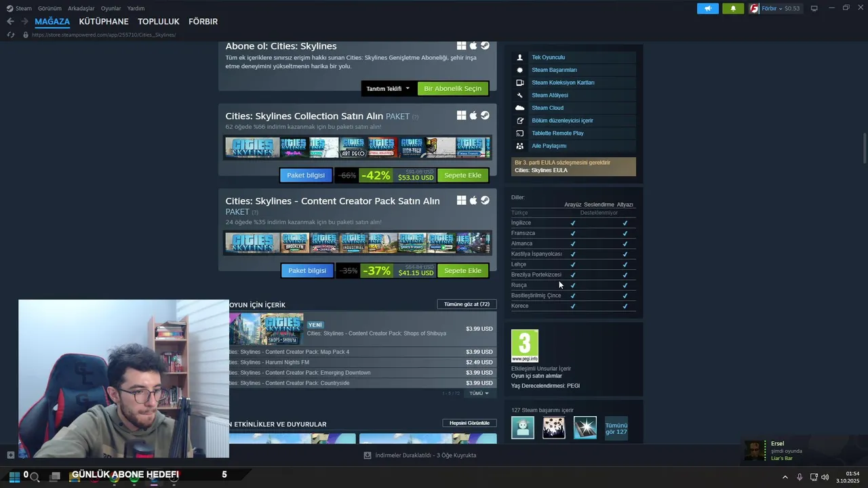Click Windows icon on Collection bundle
Viewport: 868px width, 488px height.
461,115
